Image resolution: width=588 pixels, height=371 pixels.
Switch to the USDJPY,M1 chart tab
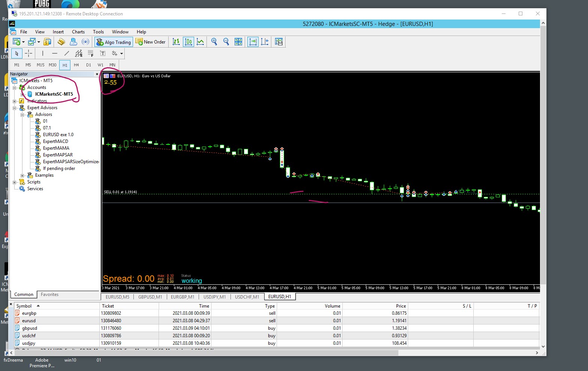click(x=214, y=297)
